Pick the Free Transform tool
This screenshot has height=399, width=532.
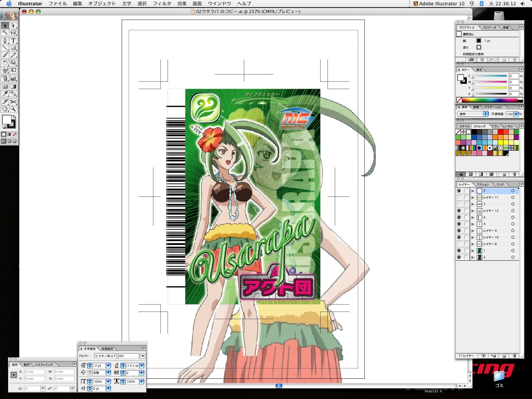pos(13,70)
